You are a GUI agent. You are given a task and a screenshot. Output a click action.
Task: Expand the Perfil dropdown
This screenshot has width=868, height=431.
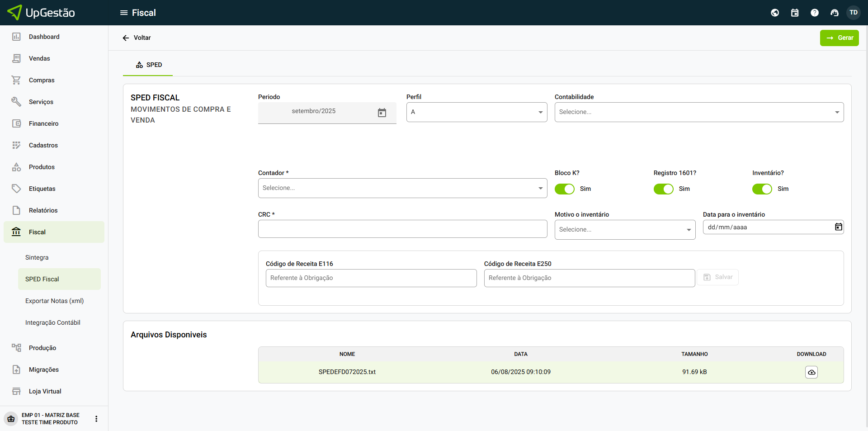point(476,112)
